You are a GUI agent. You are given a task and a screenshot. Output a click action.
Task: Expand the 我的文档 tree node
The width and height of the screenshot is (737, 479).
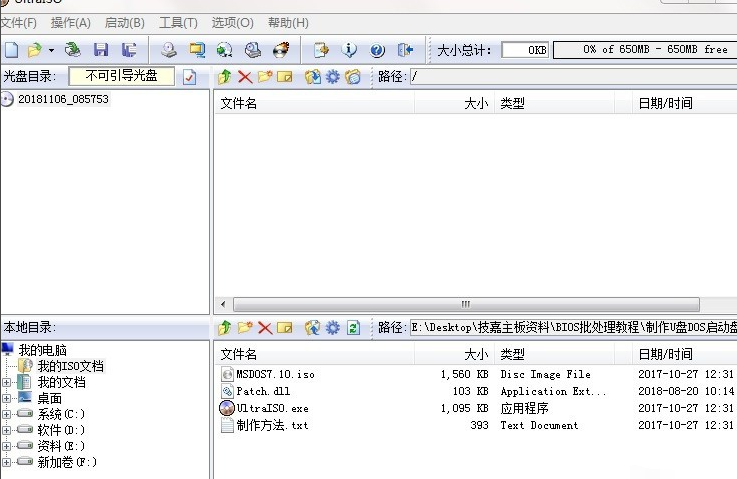coord(6,383)
